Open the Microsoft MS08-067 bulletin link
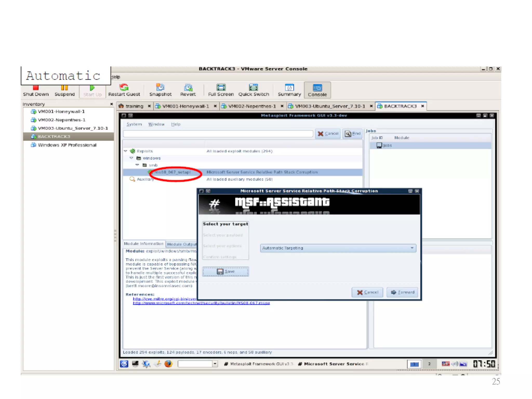Viewport: 532px width, 399px height. click(201, 303)
